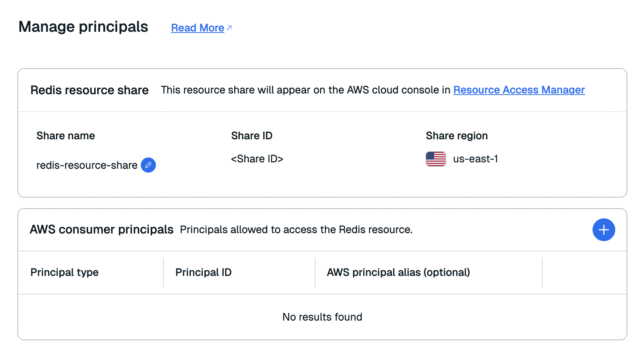Click the US flag icon in Share region
This screenshot has width=644, height=352.
click(x=436, y=159)
